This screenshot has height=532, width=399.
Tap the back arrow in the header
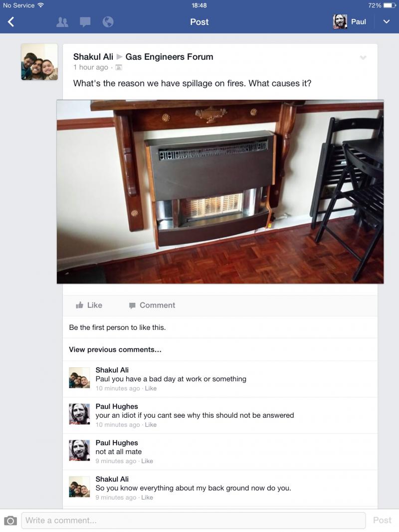[x=11, y=22]
